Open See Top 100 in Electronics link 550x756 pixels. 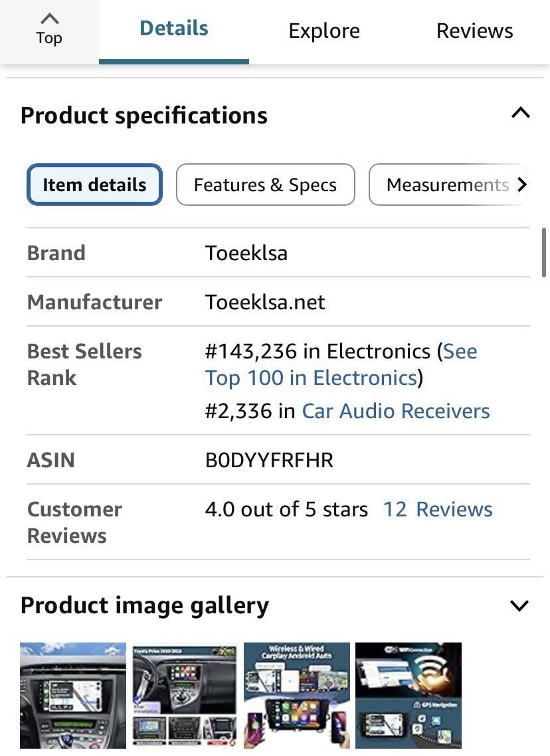coord(341,364)
